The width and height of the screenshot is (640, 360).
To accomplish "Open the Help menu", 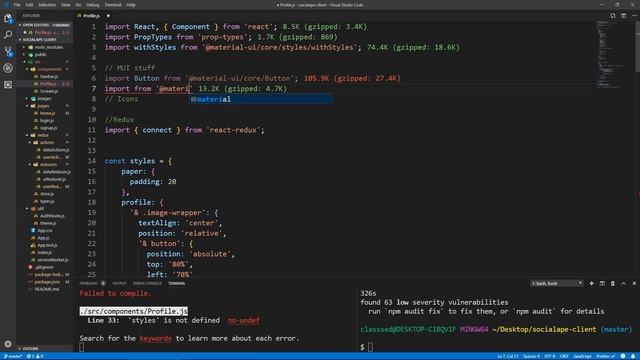I will coord(131,5).
